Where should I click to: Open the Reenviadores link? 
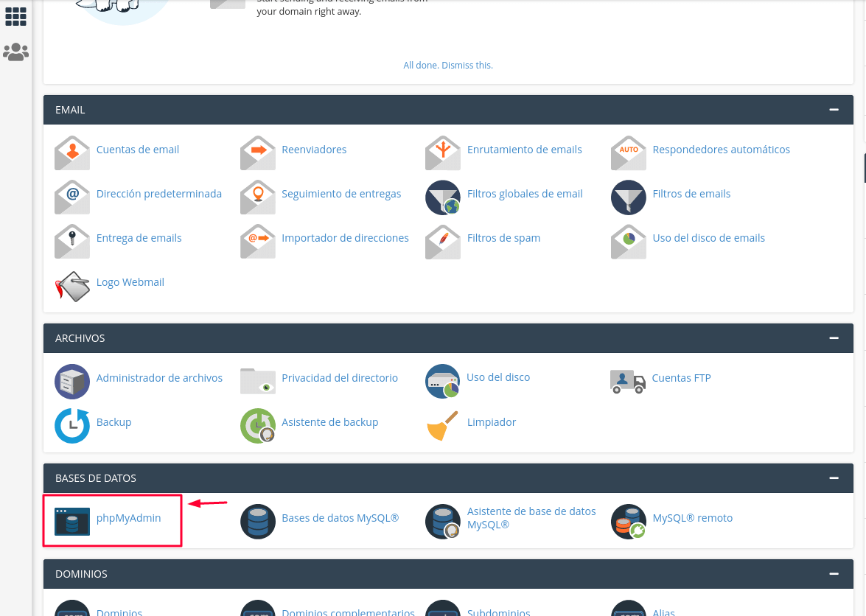(314, 150)
